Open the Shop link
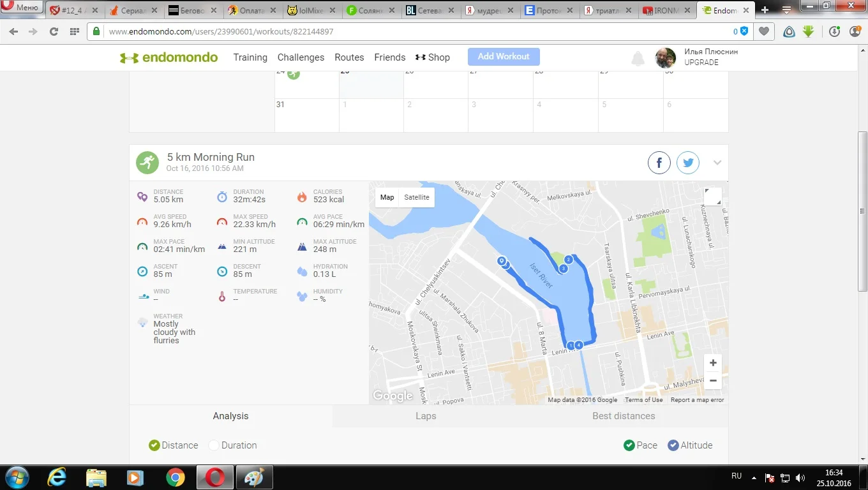 (x=433, y=57)
